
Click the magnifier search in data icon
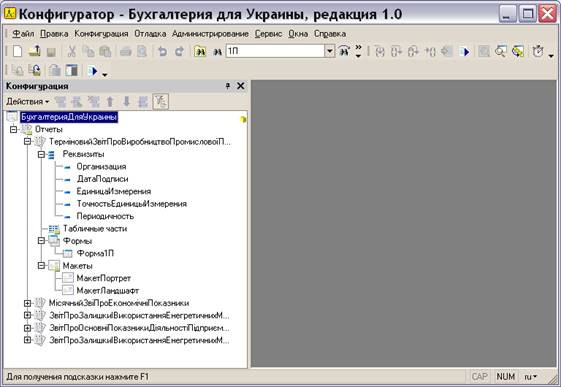501,52
